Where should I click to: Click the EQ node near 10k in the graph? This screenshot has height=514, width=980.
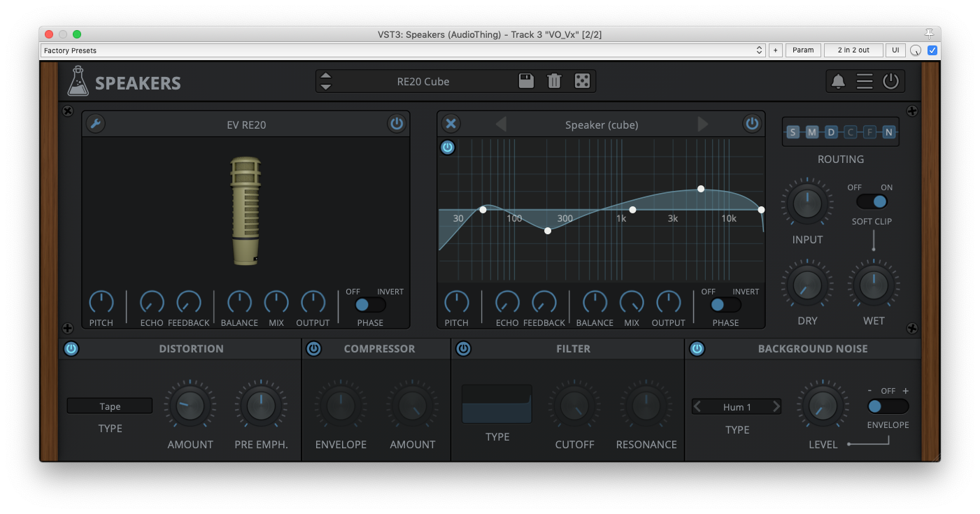(700, 188)
